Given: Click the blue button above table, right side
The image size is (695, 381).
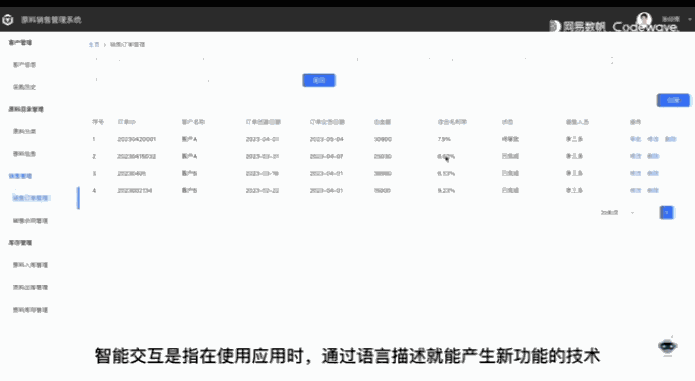Looking at the screenshot, I should (673, 100).
